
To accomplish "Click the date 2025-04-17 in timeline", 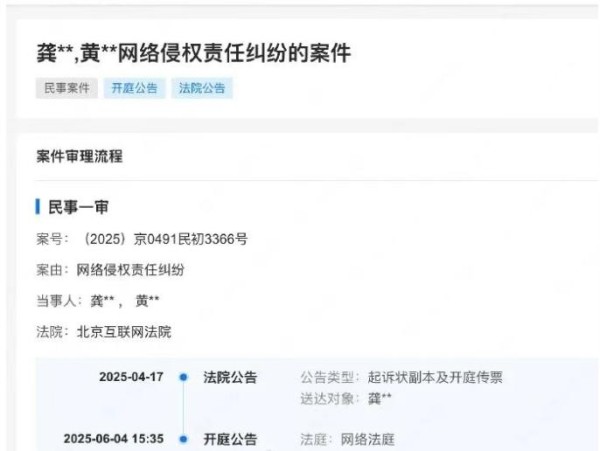I will tap(131, 377).
